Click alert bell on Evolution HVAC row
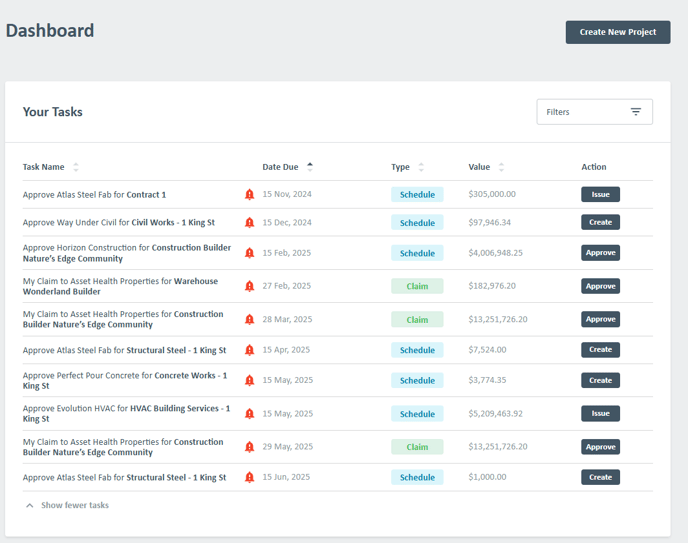This screenshot has width=688, height=543. coord(249,414)
